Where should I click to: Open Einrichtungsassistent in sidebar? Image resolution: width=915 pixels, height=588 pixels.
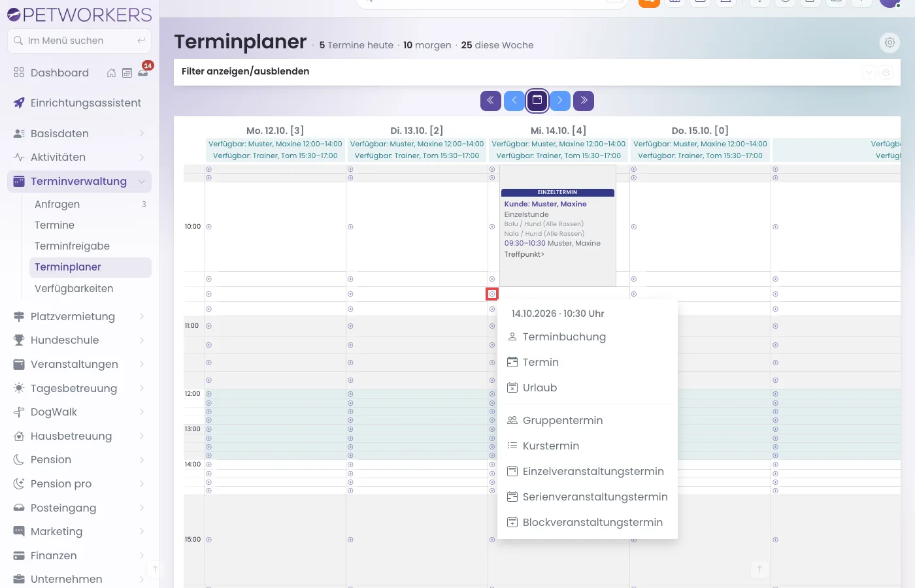79,103
